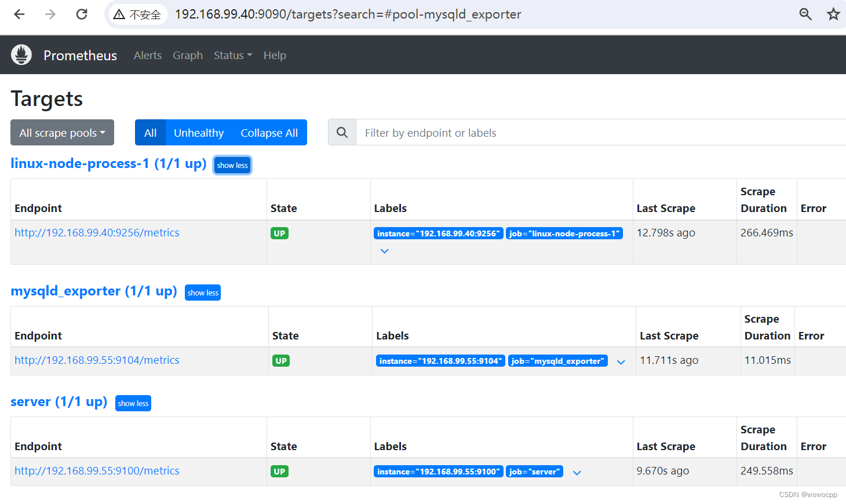
Task: Click the job="server" label badge
Action: (534, 472)
